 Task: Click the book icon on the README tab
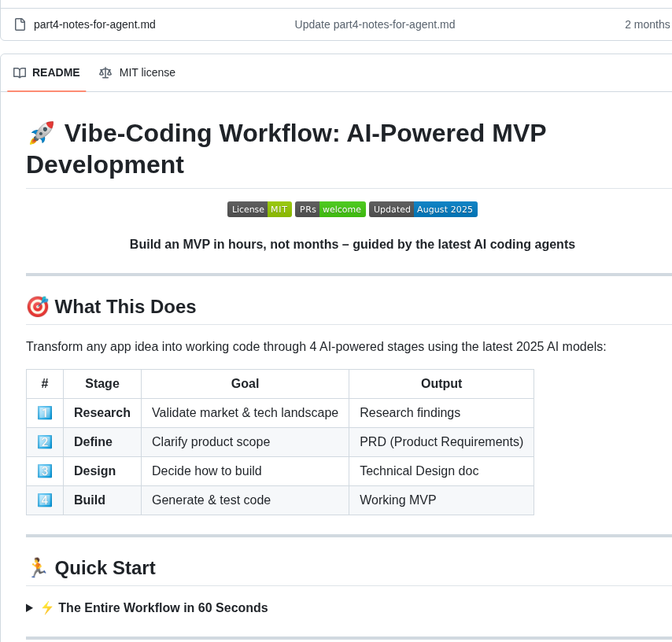click(20, 72)
